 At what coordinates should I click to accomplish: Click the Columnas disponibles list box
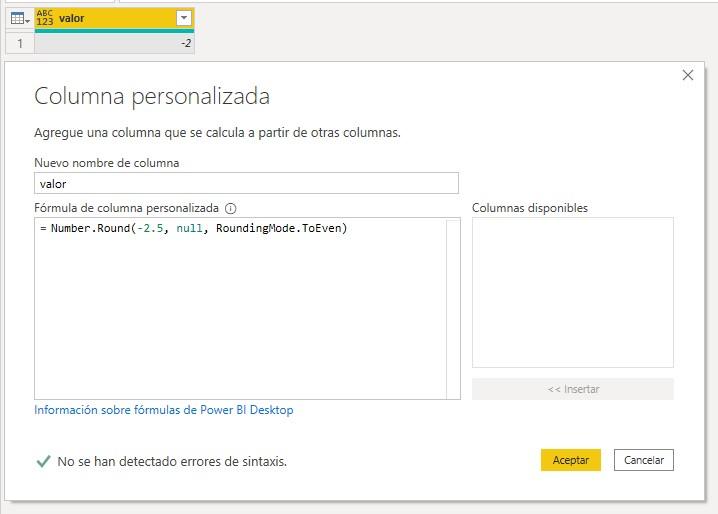coord(572,293)
